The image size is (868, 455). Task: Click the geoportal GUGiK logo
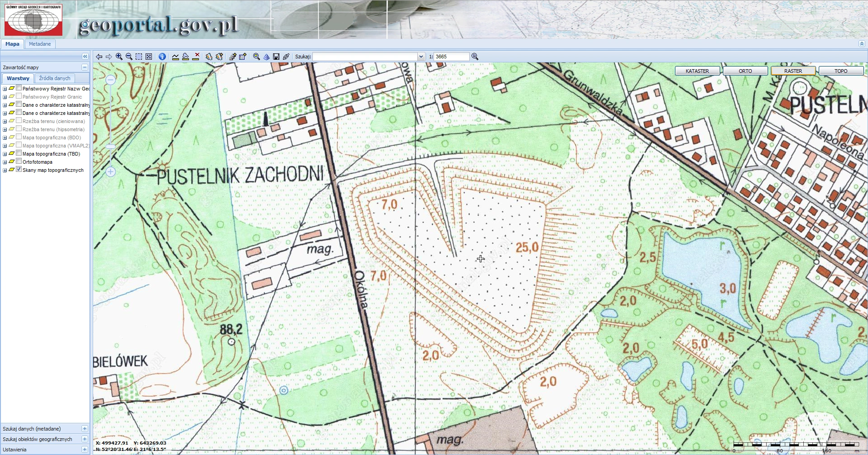click(33, 20)
